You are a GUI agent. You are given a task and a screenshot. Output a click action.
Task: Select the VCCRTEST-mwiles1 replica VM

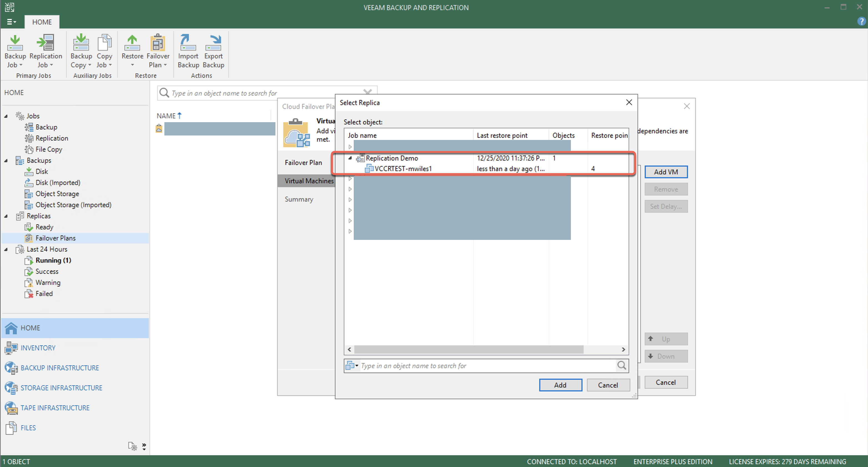pyautogui.click(x=403, y=169)
